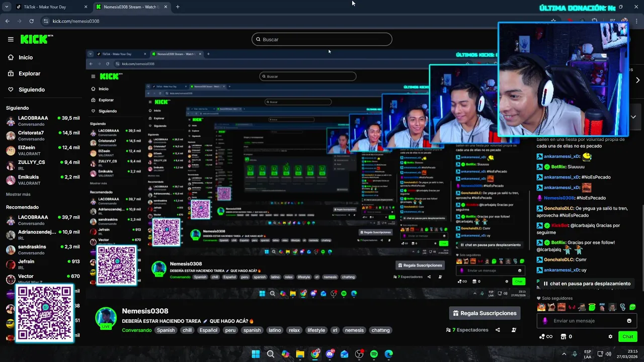The width and height of the screenshot is (644, 362).
Task: Open File Explorer from the taskbar
Action: 300,354
